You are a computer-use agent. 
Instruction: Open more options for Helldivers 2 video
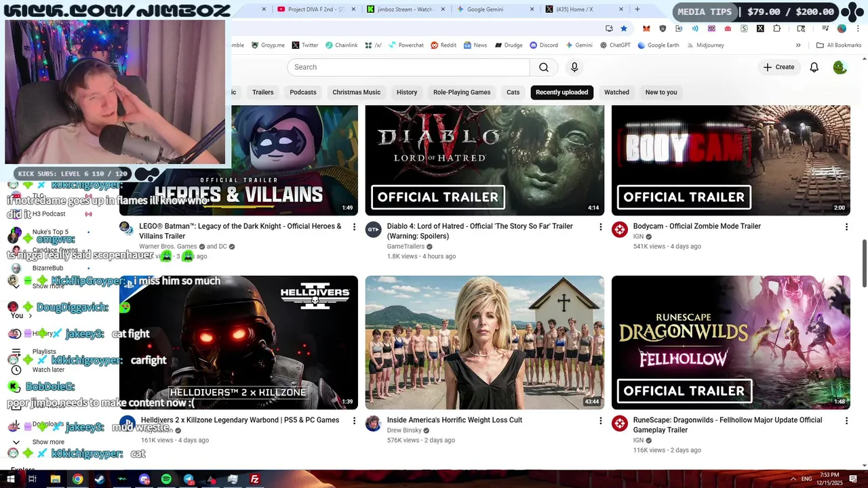[x=353, y=421]
